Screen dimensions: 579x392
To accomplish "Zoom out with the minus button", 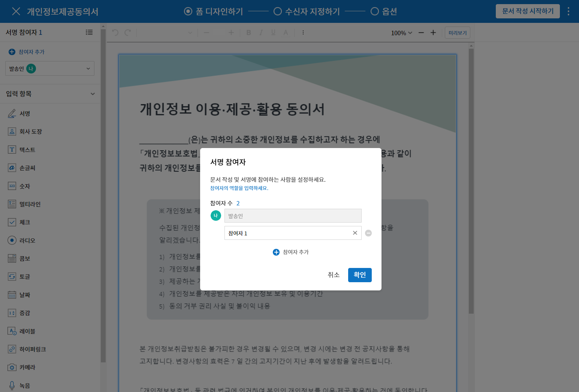I will tap(421, 33).
